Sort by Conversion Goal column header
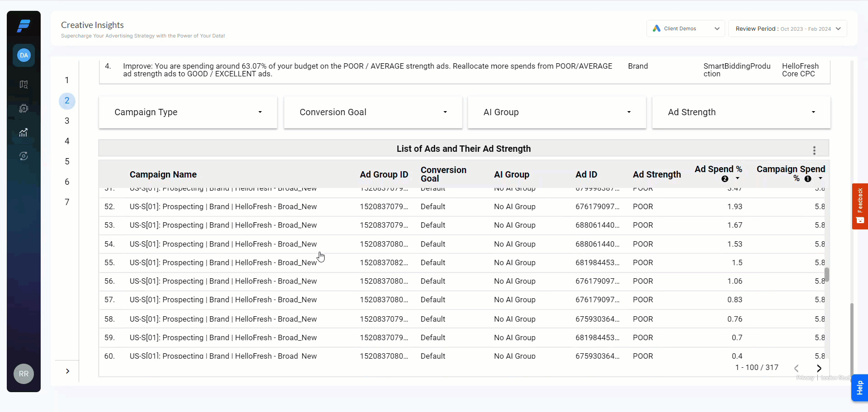868x412 pixels. coord(443,174)
